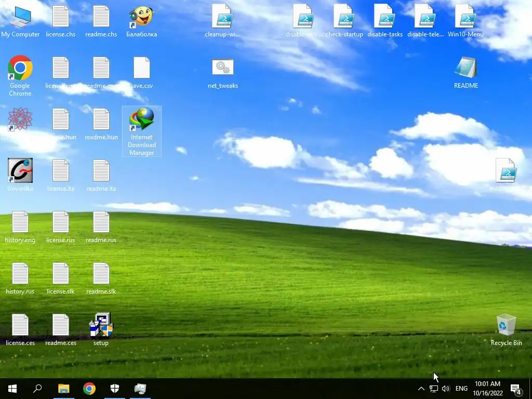
Task: Open Chrome from the taskbar
Action: (89, 389)
